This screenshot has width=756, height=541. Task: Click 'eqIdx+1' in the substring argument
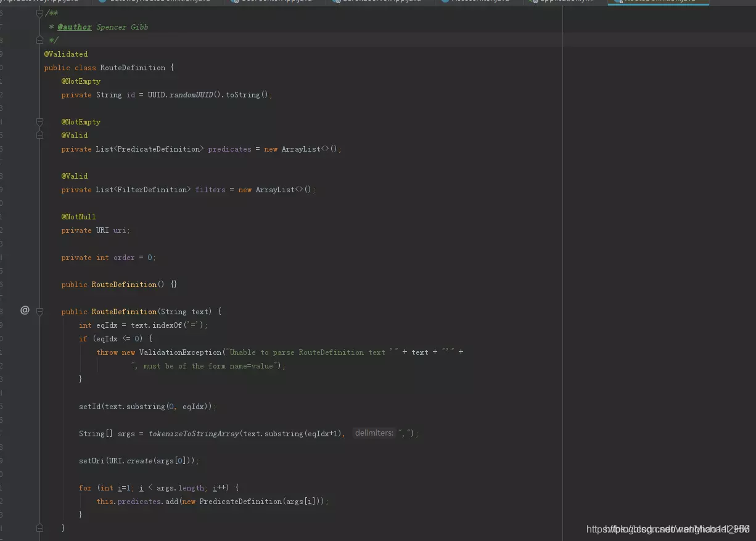click(323, 434)
